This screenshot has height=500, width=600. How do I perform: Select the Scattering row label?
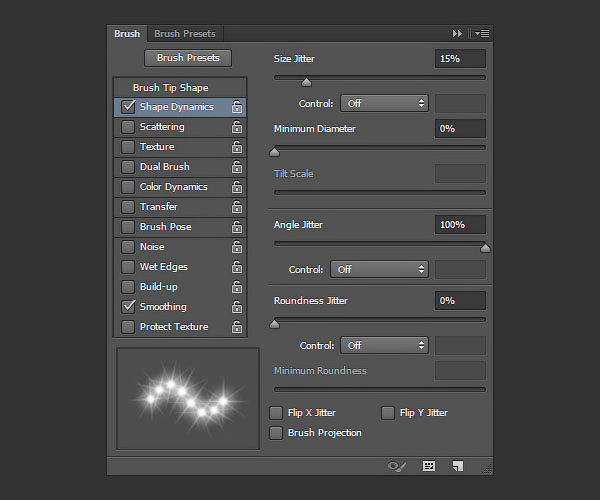[162, 127]
